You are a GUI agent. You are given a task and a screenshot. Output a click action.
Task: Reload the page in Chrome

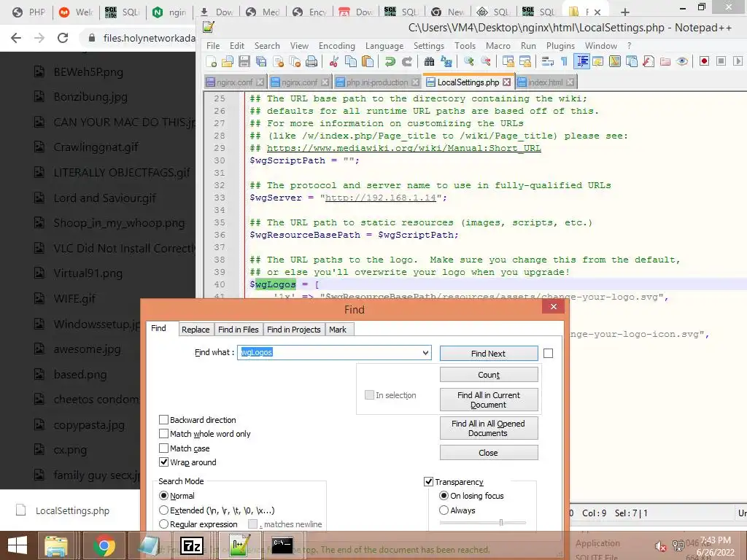(63, 38)
